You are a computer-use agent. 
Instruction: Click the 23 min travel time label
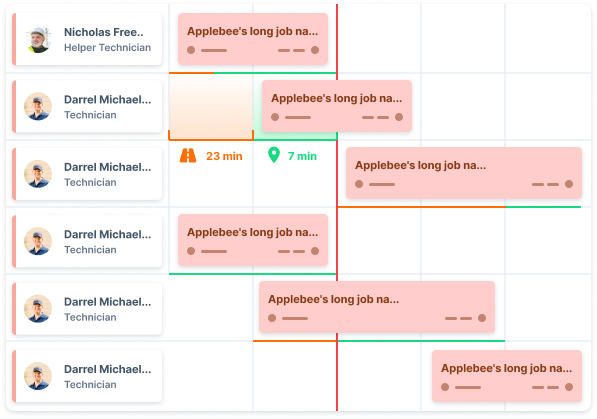(224, 156)
